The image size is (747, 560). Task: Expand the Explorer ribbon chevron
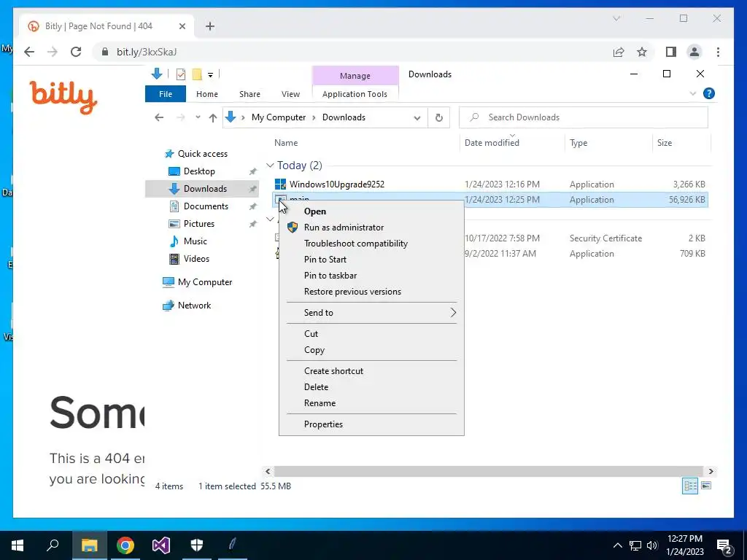(x=693, y=93)
